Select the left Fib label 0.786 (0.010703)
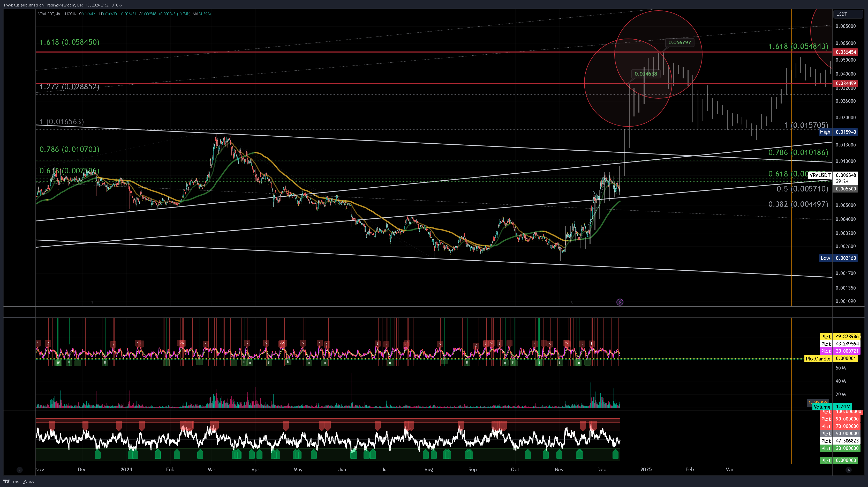Image resolution: width=868 pixels, height=487 pixels. [69, 149]
